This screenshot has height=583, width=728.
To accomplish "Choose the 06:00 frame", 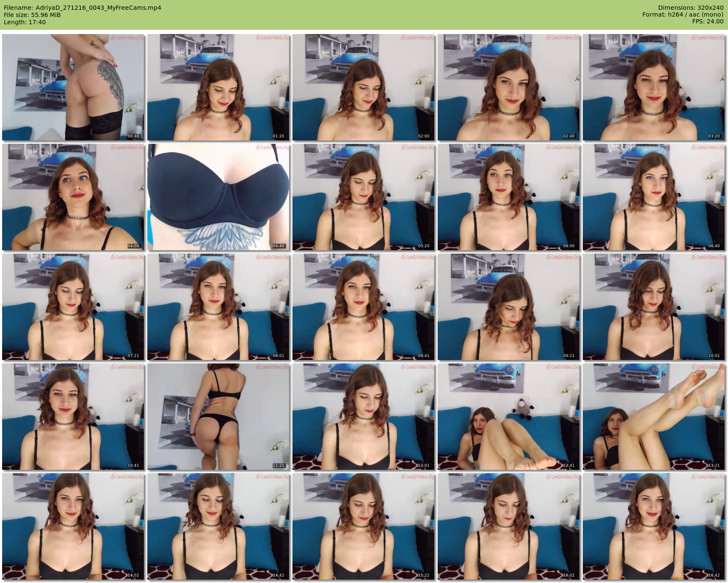I will click(509, 197).
